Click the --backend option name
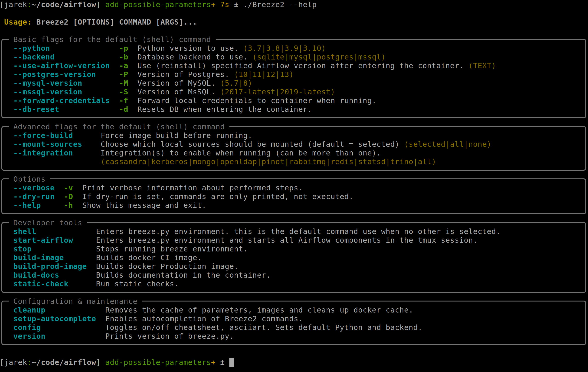Screen dimensions: 588x372 34,57
